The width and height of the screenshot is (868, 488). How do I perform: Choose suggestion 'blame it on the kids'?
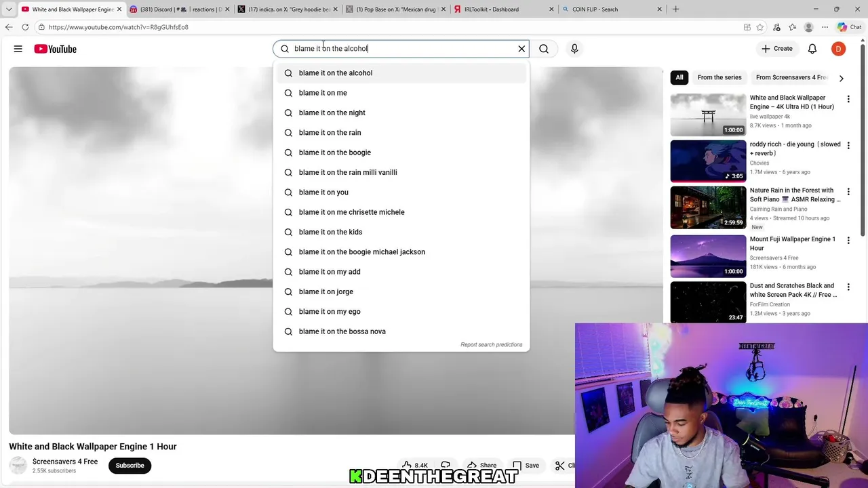pos(401,232)
